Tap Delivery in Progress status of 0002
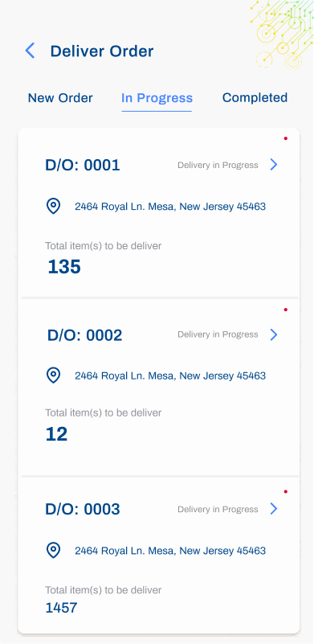The height and width of the screenshot is (644, 314). point(218,334)
